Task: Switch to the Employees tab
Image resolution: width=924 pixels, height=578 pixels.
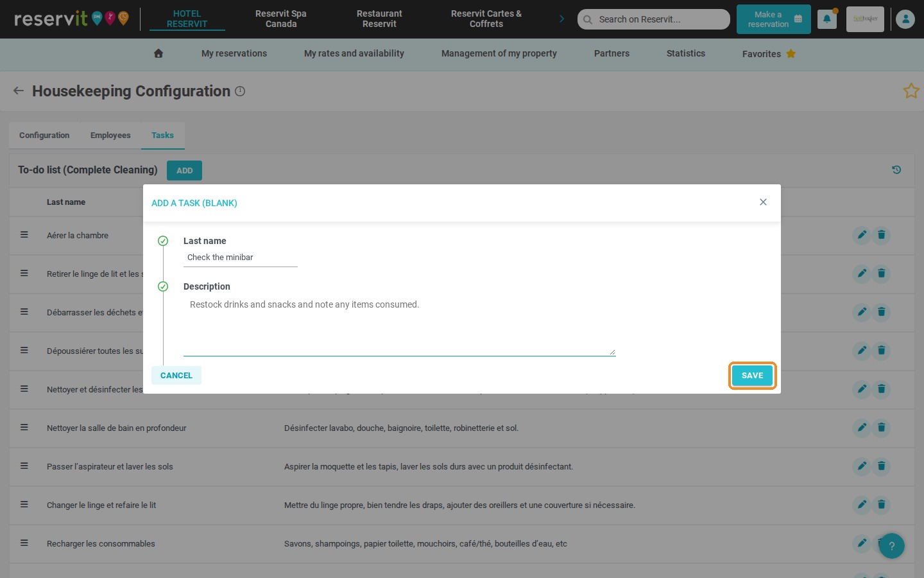Action: pyautogui.click(x=110, y=136)
